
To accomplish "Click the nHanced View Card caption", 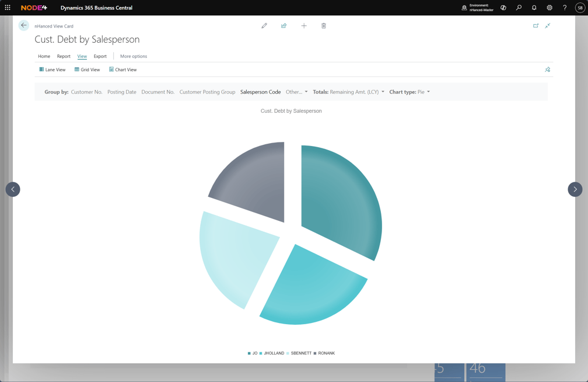I will click(54, 26).
